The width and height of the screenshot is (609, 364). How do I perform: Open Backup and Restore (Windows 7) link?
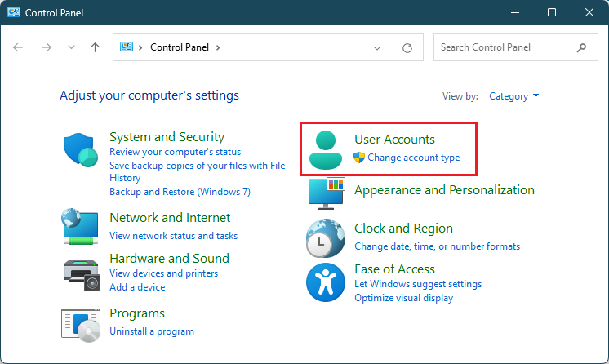(180, 192)
